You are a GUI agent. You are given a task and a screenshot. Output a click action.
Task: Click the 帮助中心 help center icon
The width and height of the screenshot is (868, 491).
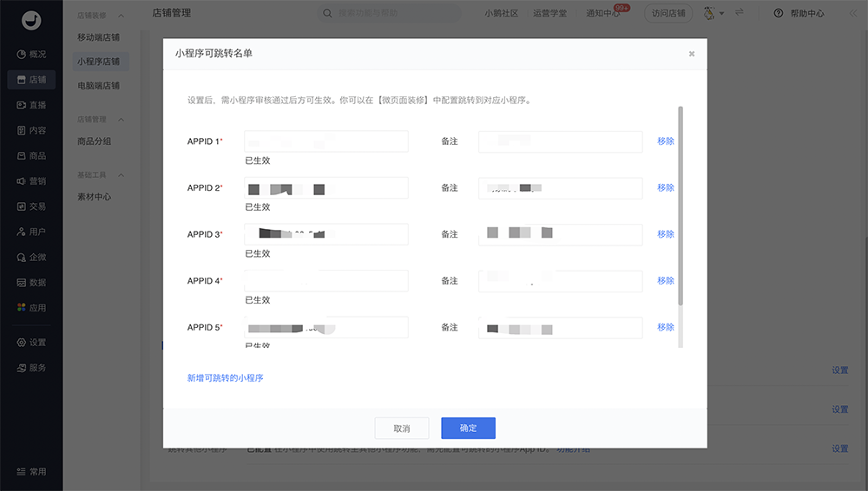(x=778, y=13)
